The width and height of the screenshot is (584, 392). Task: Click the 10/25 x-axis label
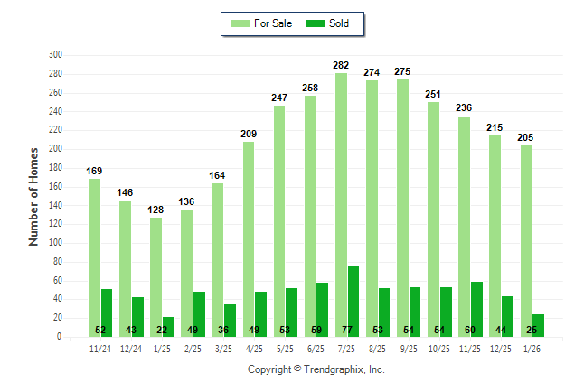pos(439,347)
